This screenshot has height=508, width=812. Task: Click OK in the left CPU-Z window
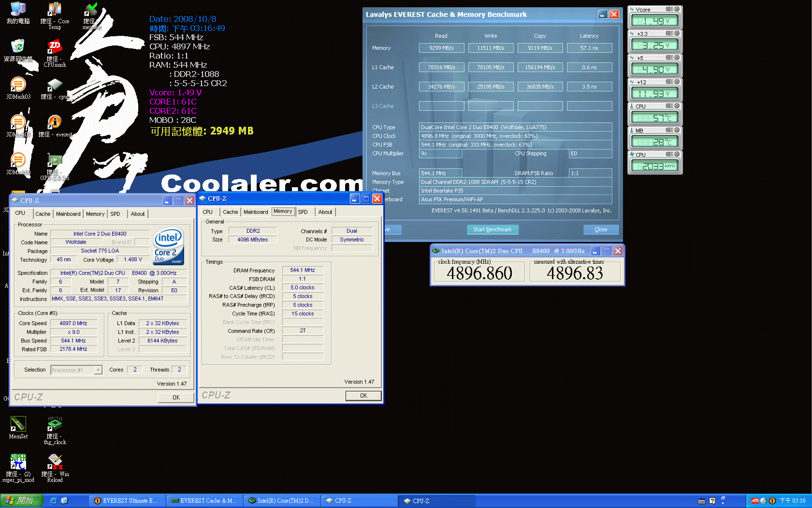[176, 398]
